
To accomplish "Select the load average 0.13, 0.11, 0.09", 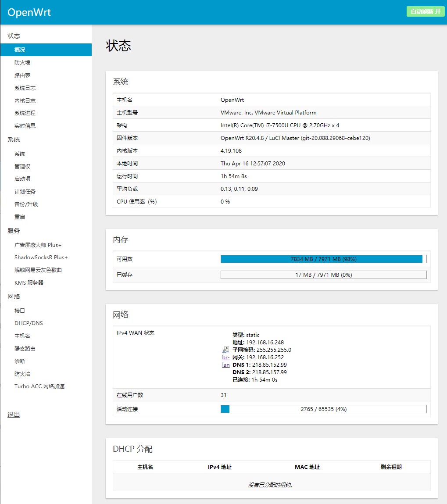I will [239, 189].
